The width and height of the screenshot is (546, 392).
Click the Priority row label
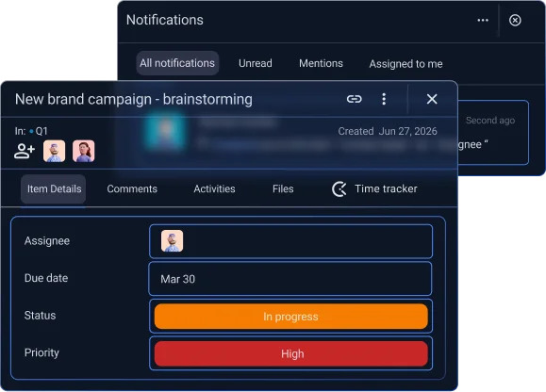tap(41, 352)
